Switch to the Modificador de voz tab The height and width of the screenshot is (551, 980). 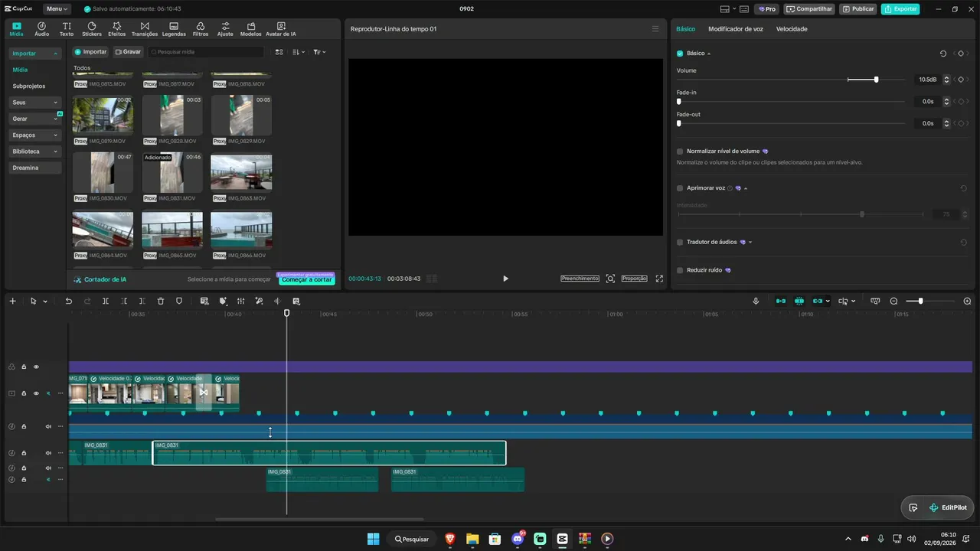(736, 29)
